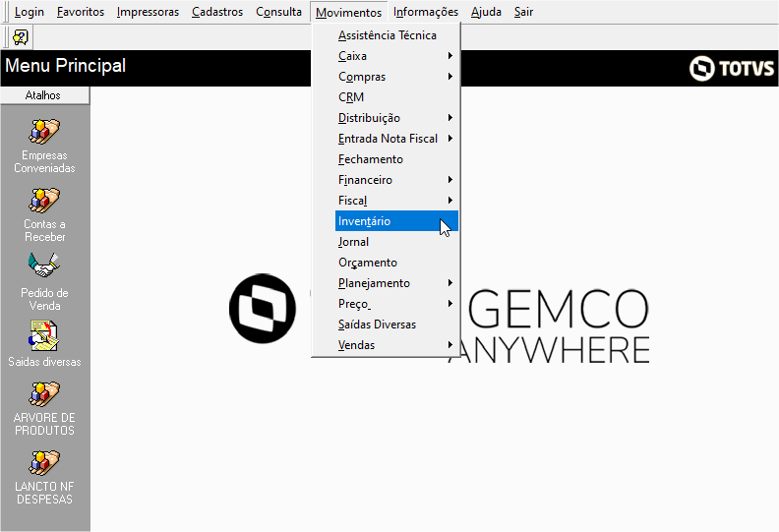Click Sair in the menu bar
The height and width of the screenshot is (532, 779).
523,12
